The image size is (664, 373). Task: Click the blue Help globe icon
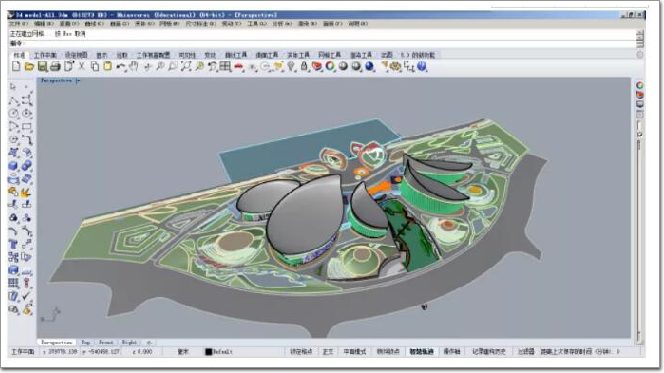point(422,66)
